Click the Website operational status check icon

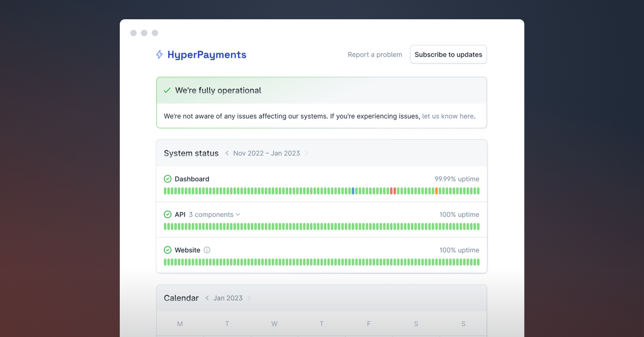click(167, 250)
